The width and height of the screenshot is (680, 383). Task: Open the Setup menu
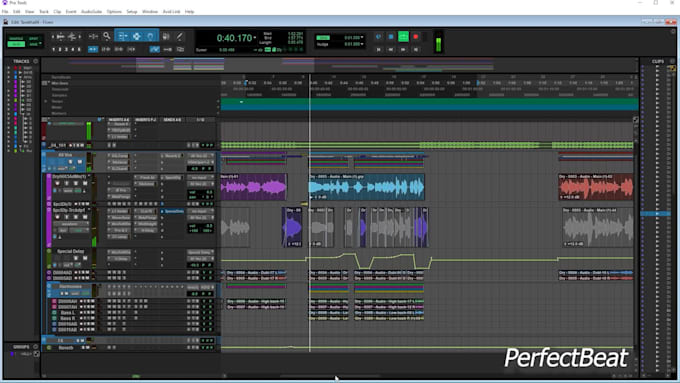coord(132,12)
